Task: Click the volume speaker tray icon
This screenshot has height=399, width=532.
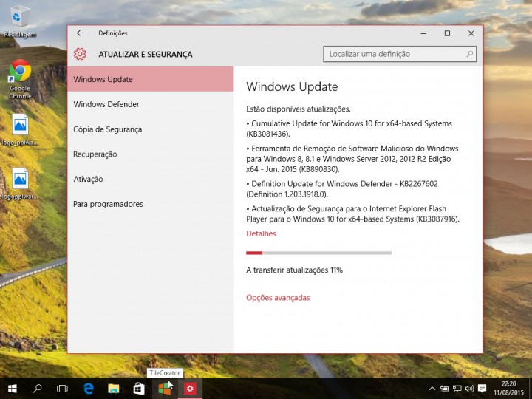Action: (470, 389)
